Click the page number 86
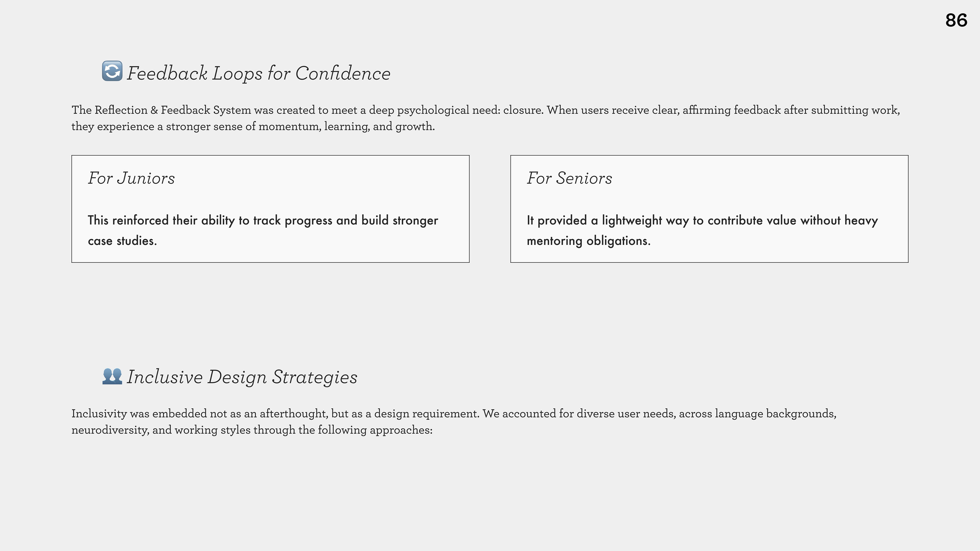The width and height of the screenshot is (980, 551). pos(956,20)
